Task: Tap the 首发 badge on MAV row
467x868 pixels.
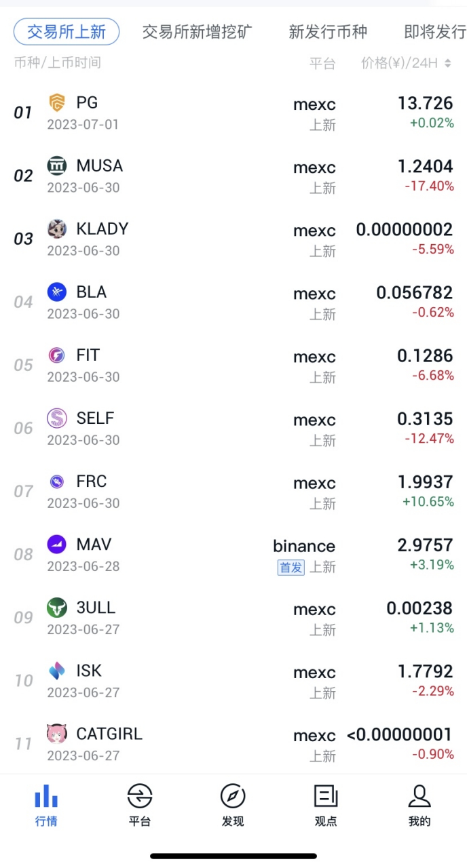Action: 291,567
